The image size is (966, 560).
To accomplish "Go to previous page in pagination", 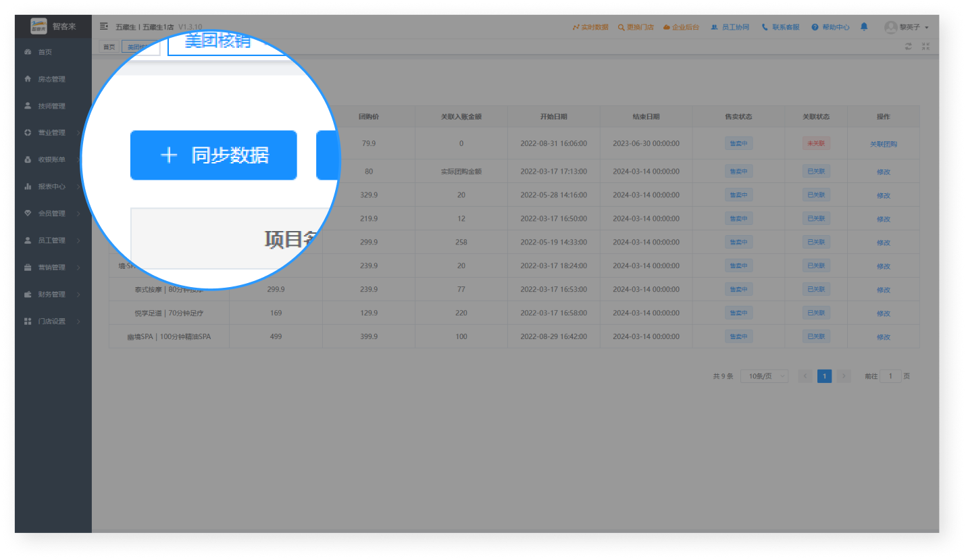I will 805,376.
